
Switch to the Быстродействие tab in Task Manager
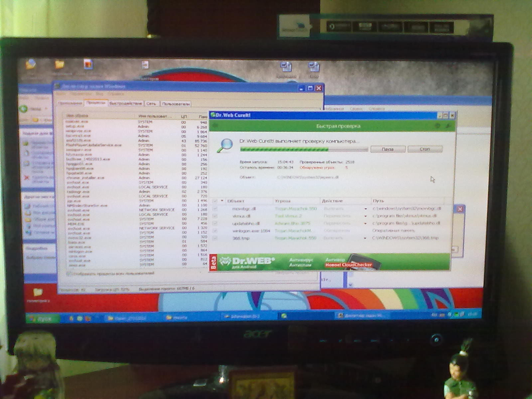126,103
